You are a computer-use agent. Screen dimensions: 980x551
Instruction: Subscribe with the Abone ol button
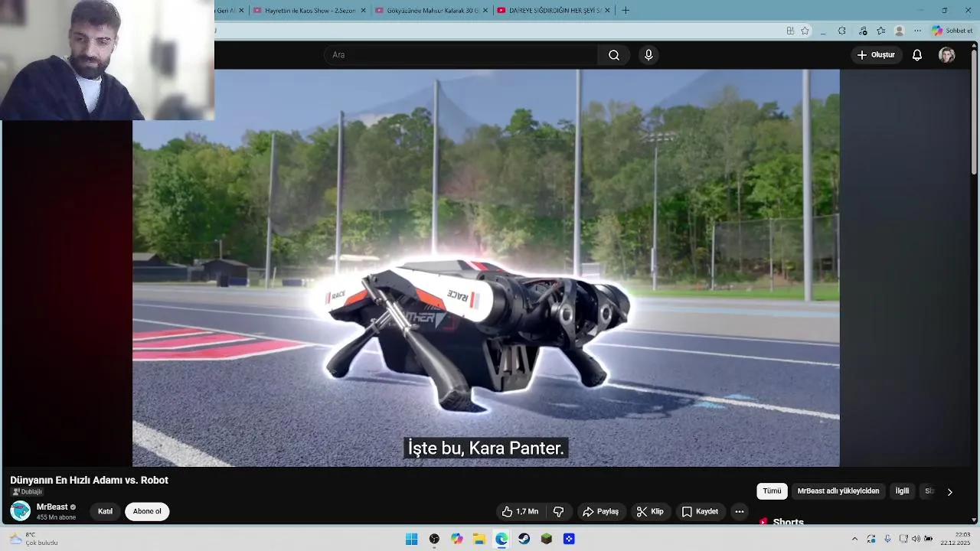147,511
